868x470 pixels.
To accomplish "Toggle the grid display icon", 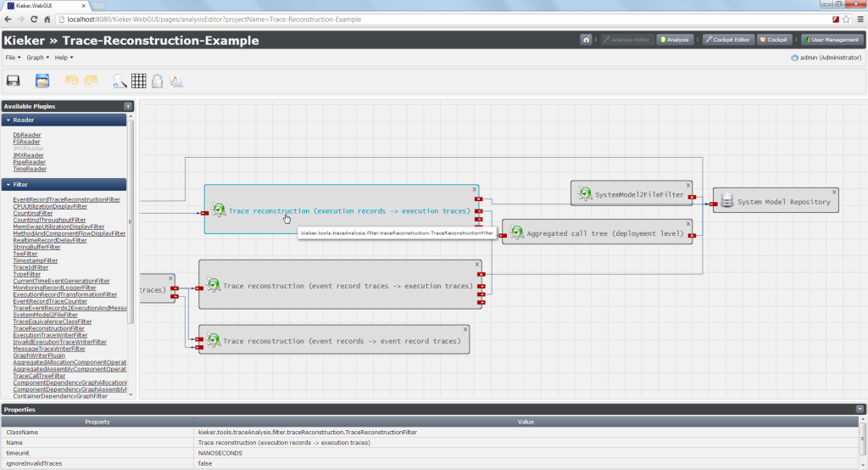I will pos(138,81).
